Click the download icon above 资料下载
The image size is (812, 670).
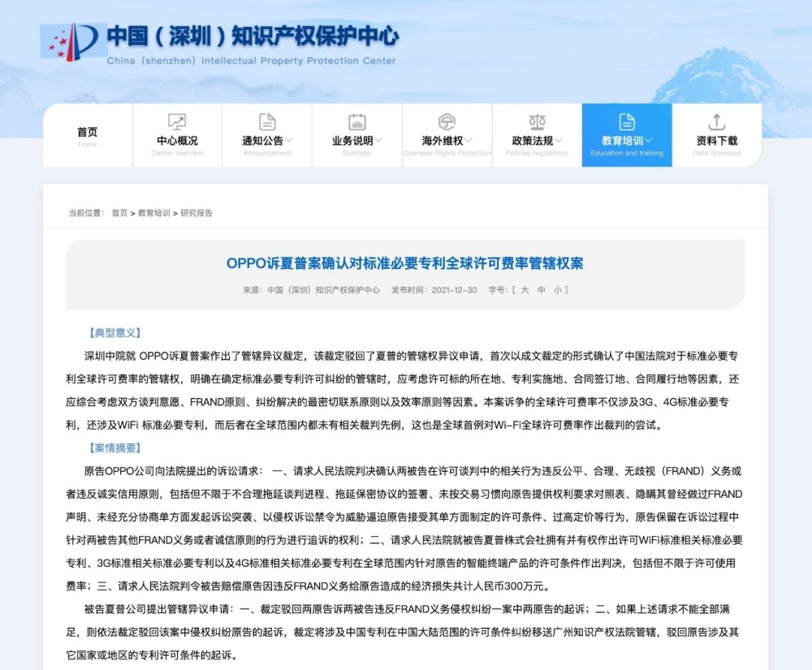(x=716, y=120)
